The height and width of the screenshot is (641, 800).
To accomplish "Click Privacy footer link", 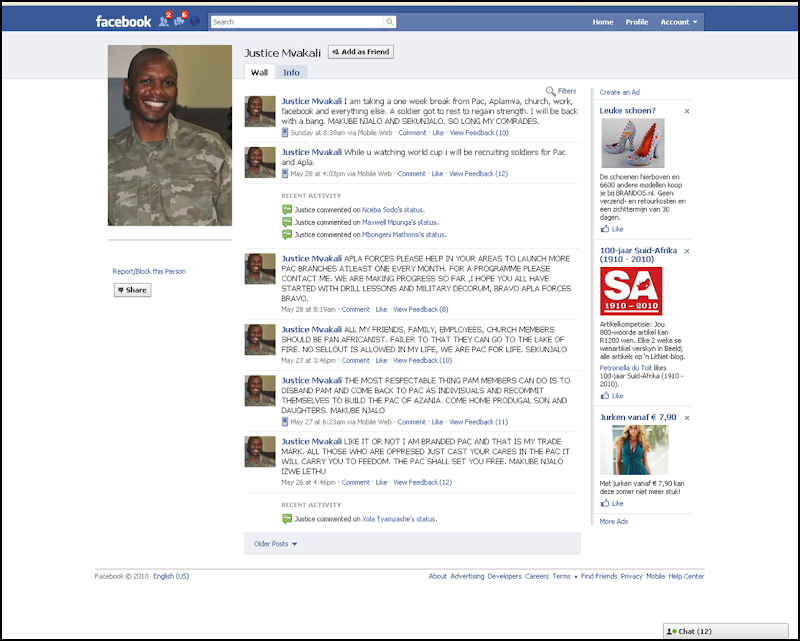I will point(631,576).
